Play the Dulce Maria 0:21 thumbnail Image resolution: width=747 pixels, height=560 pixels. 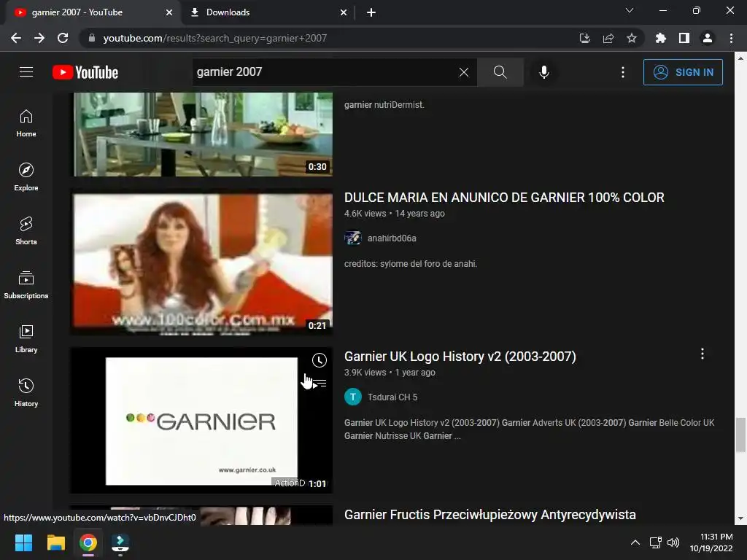pos(202,263)
